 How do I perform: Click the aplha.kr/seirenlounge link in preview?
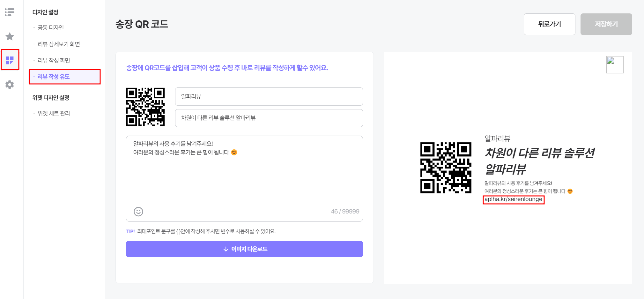click(x=513, y=199)
